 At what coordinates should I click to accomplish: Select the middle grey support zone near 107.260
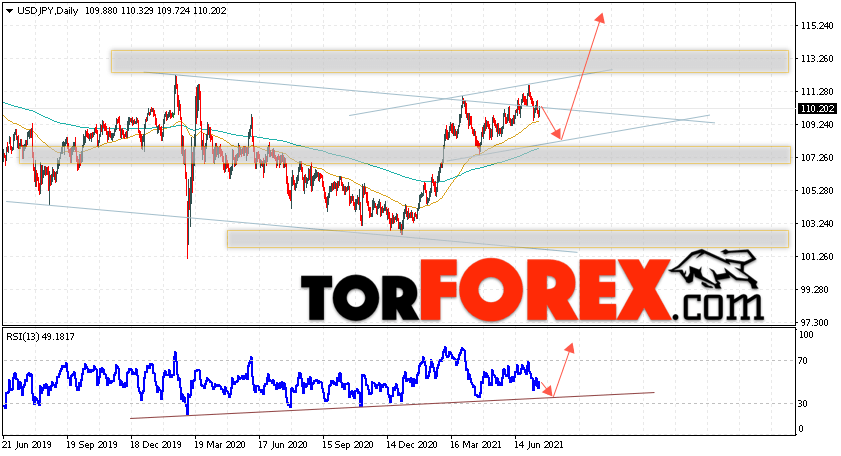click(405, 155)
